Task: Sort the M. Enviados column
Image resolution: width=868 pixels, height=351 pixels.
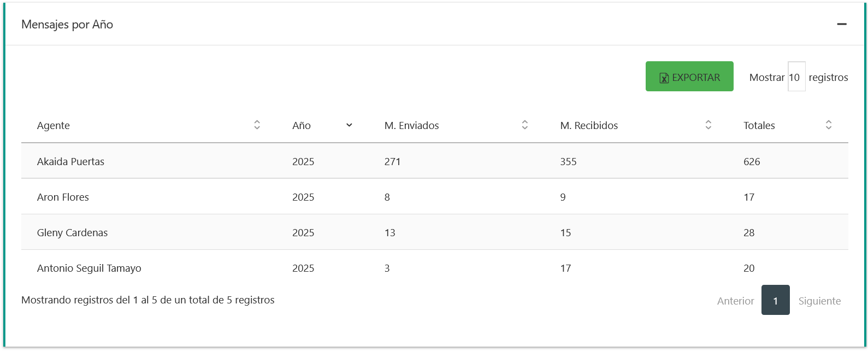Action: click(524, 125)
